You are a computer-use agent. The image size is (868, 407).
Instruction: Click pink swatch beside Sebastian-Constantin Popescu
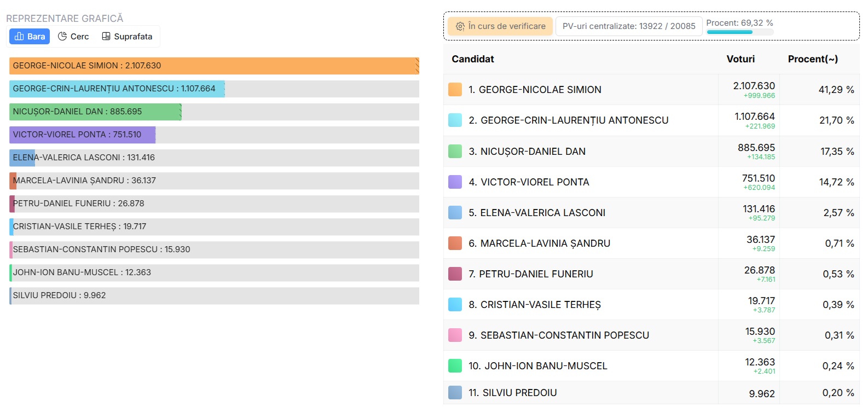coord(455,335)
